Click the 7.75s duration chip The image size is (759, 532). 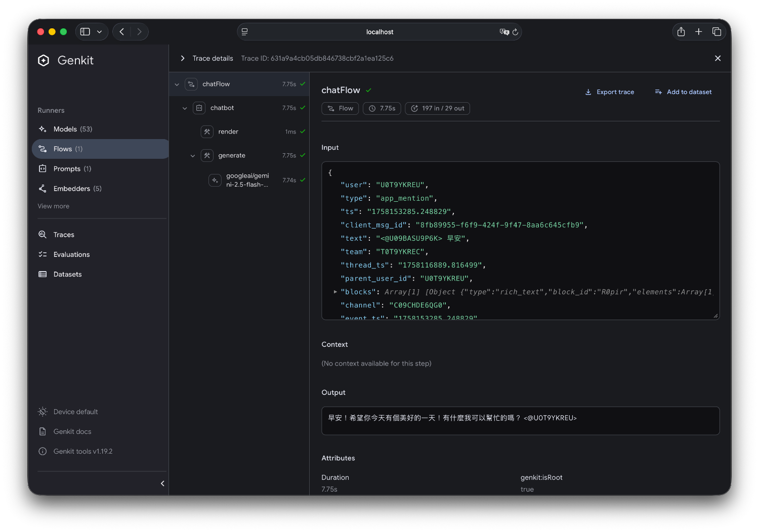[382, 108]
